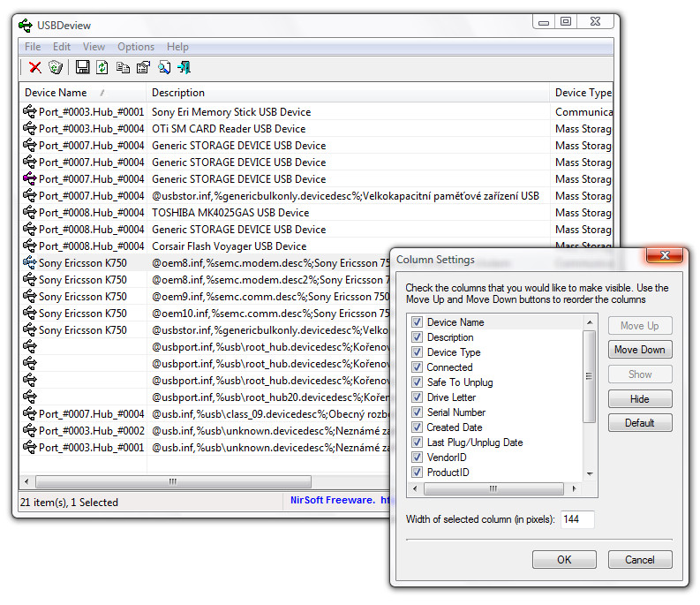Cancel the Column Settings dialog
700x605 pixels.
tap(640, 559)
